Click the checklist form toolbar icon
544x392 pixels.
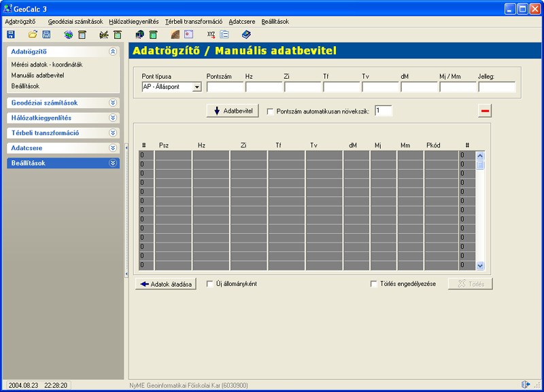[x=224, y=35]
